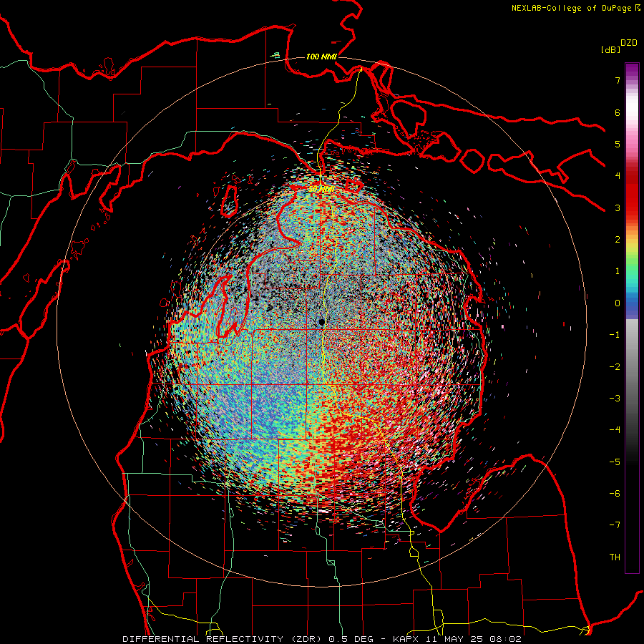Click the TH threshold label

tap(615, 557)
